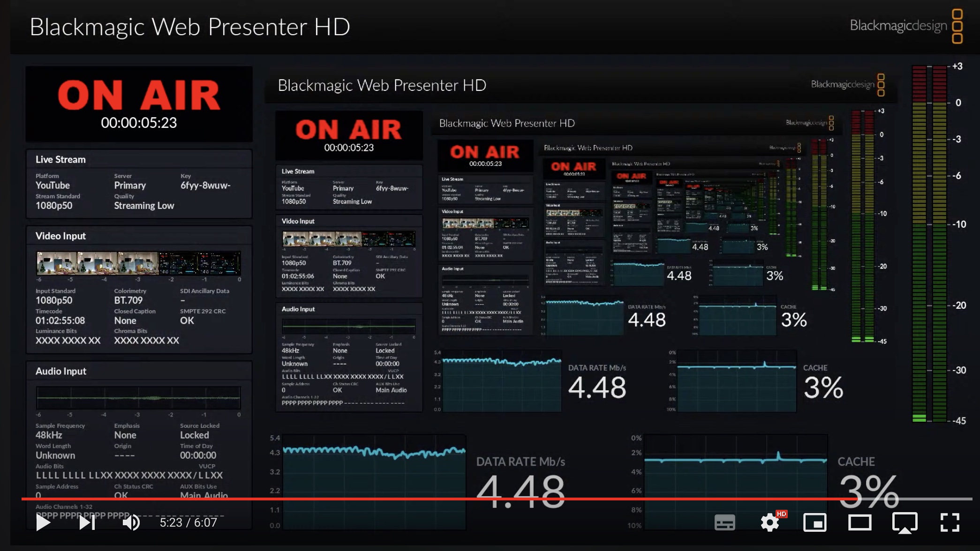Viewport: 980px width, 551px height.
Task: Click the outermost 00:00:05:23 on-air timer
Action: click(x=139, y=123)
